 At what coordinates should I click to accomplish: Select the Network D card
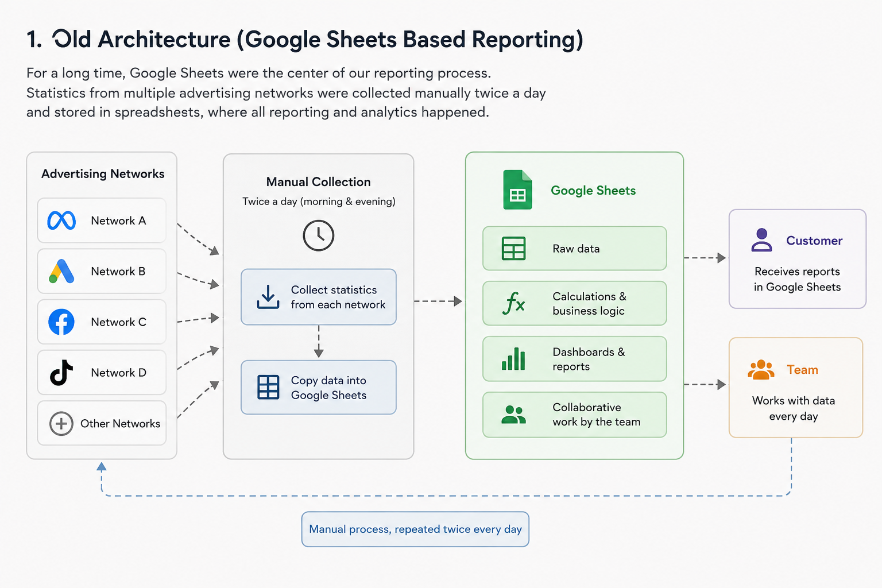[x=102, y=372]
